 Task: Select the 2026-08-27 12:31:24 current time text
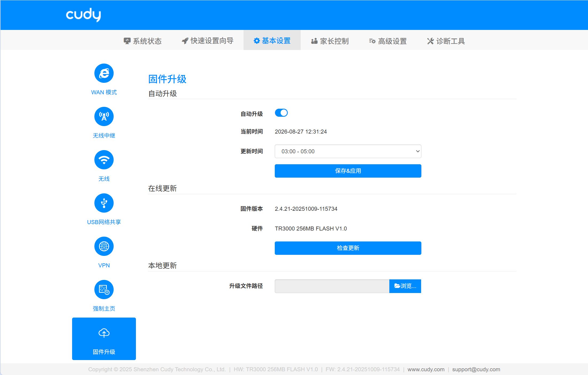click(301, 132)
